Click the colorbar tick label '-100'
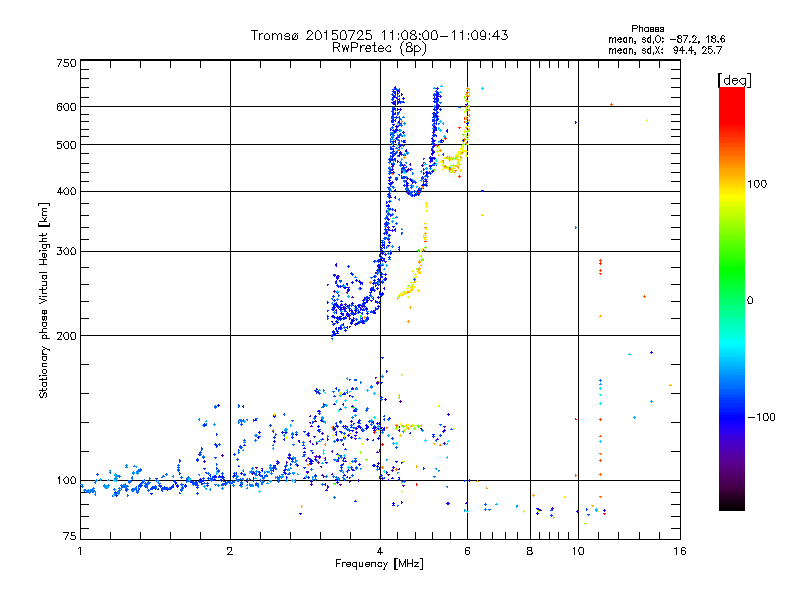 tap(761, 417)
